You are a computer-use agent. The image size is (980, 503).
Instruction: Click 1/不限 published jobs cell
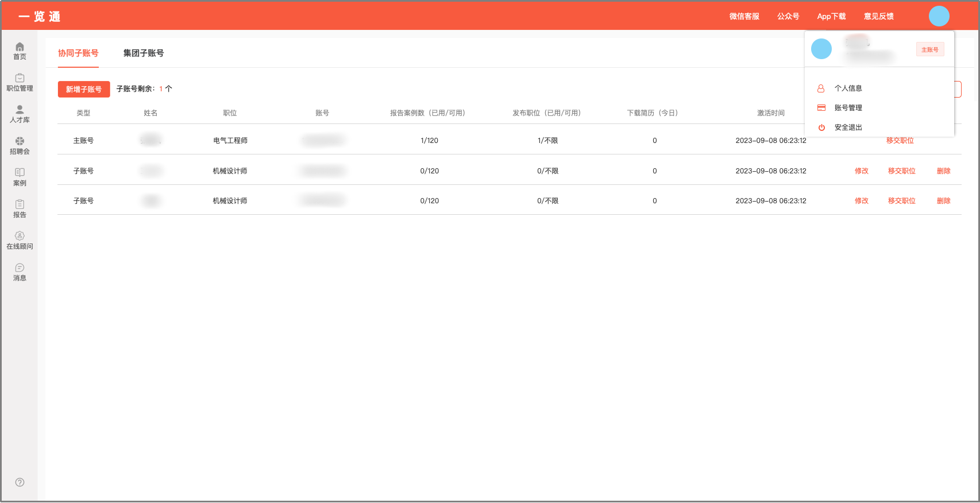click(x=548, y=141)
